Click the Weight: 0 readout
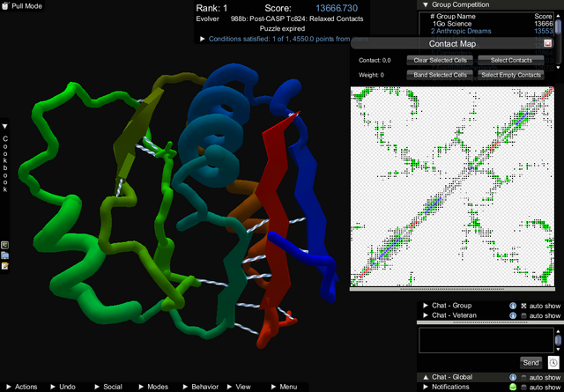564x392 pixels. [x=371, y=75]
